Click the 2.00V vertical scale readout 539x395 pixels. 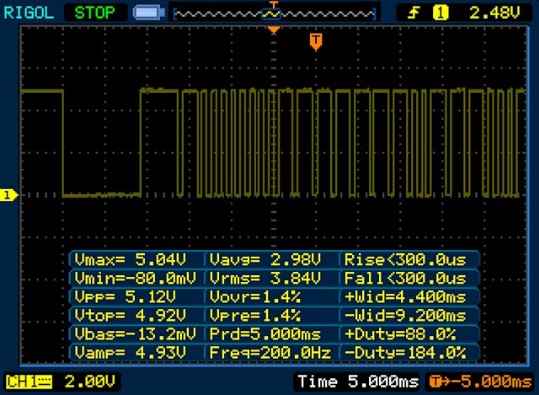click(90, 382)
